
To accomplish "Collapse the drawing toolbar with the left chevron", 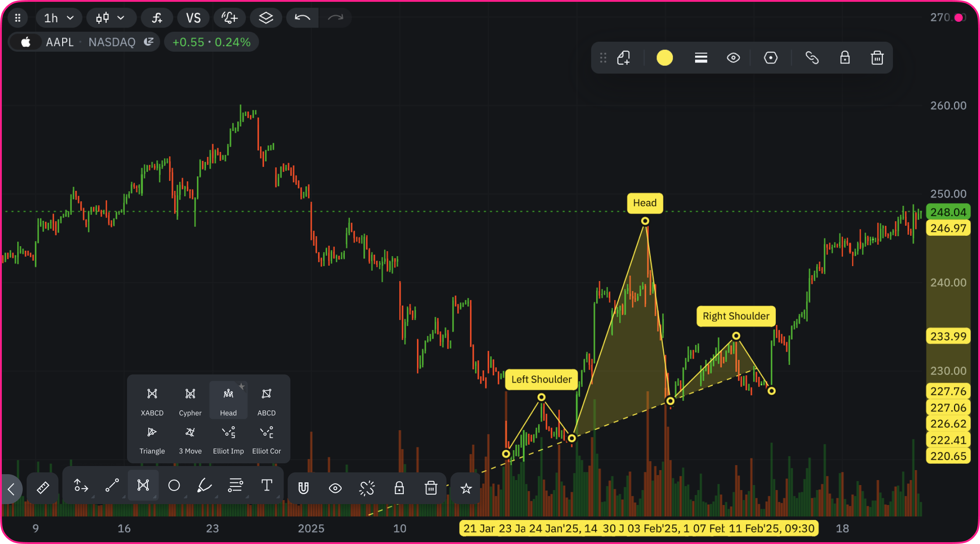I will (x=11, y=489).
